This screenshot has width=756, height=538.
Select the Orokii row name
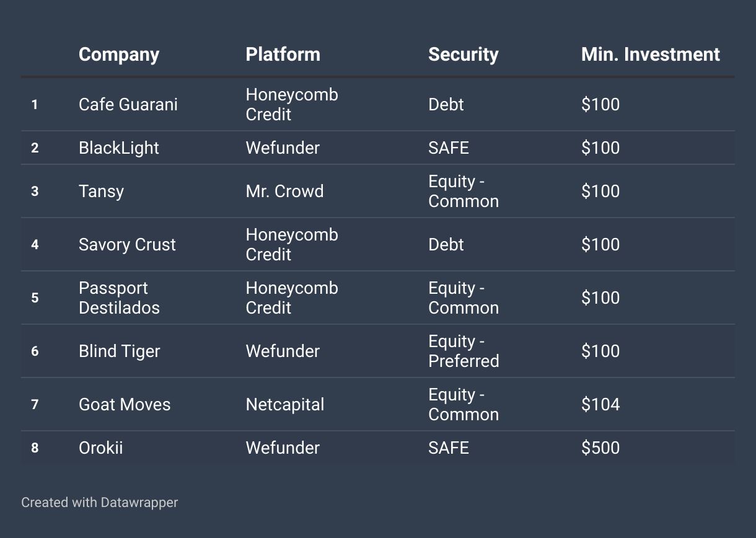pyautogui.click(x=101, y=448)
